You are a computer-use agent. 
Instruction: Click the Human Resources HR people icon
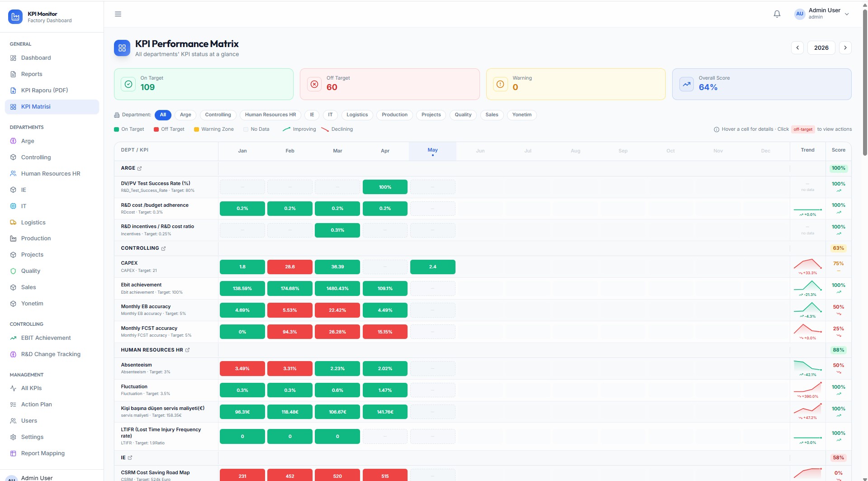pyautogui.click(x=13, y=174)
